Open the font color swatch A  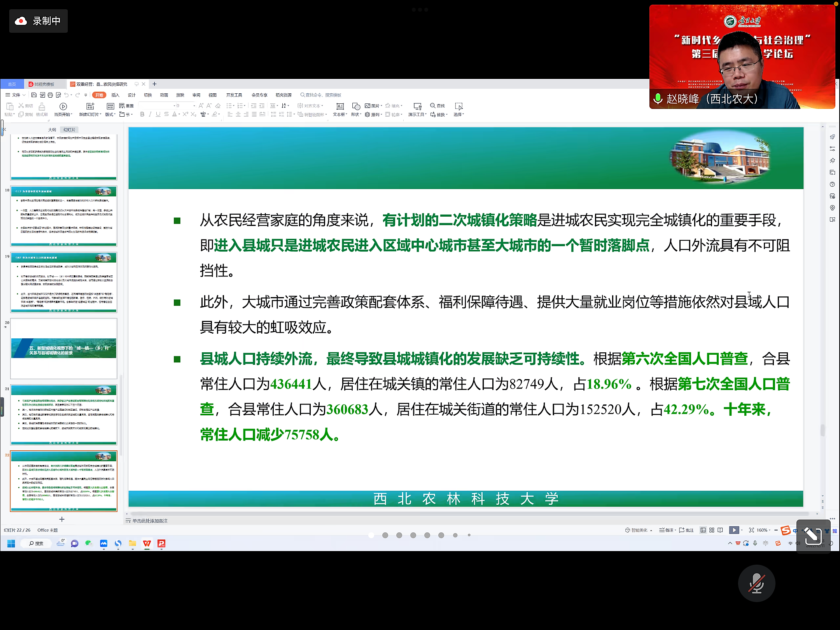coord(175,114)
